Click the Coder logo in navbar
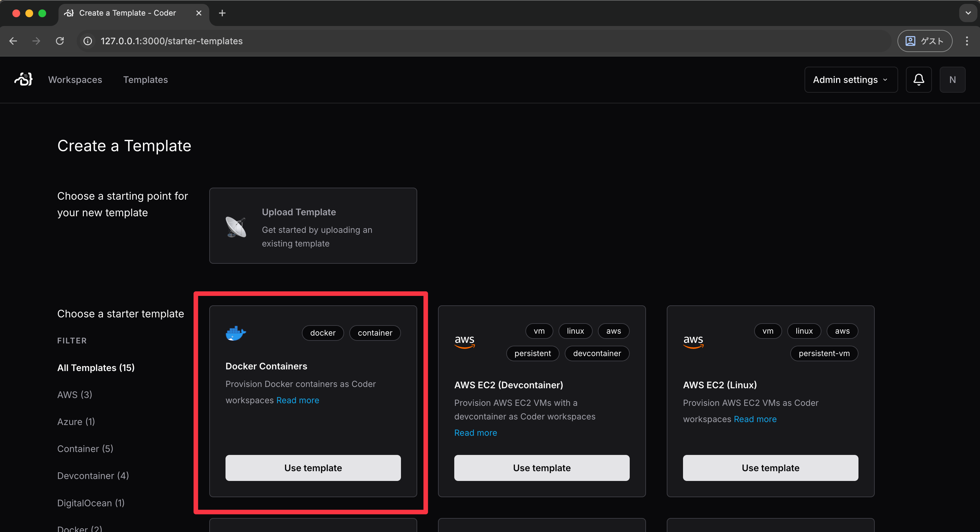Screen dimensions: 980x532 coord(24,79)
